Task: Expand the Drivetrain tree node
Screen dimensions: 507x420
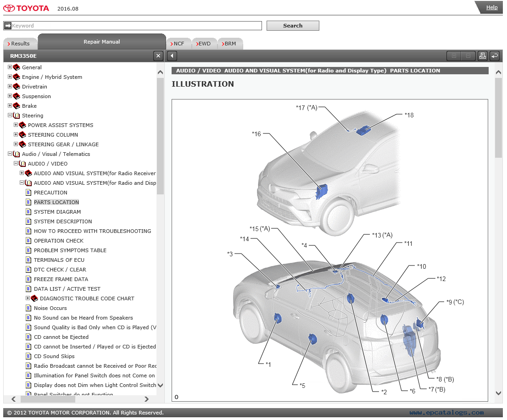Action: tap(10, 86)
